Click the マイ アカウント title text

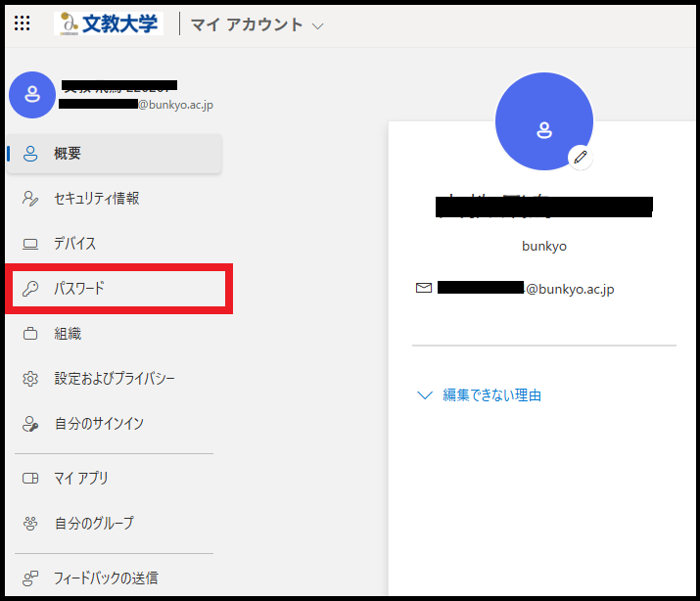coord(247,24)
